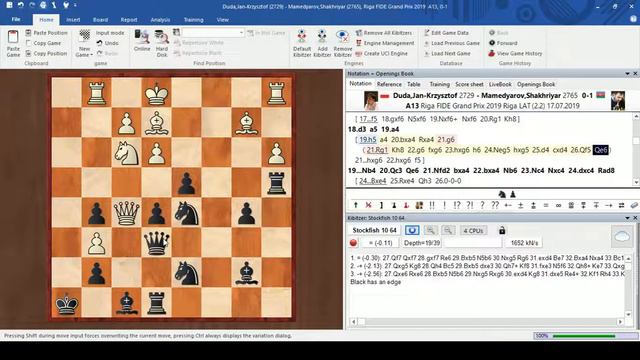Click the delete variation red X icon
640x360 pixels.
(x=368, y=205)
